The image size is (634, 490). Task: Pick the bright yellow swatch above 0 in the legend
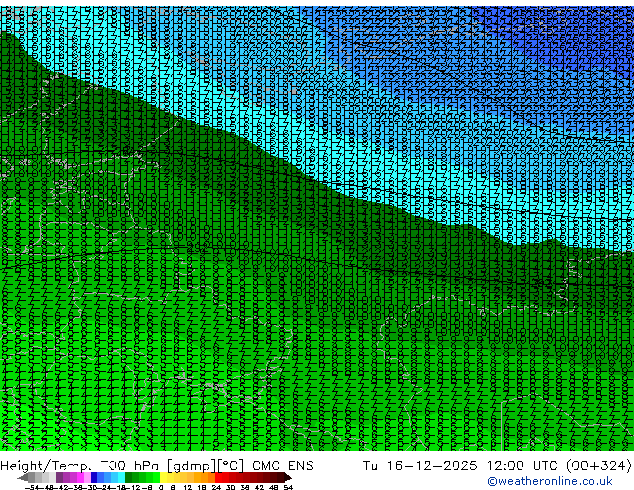point(163,477)
